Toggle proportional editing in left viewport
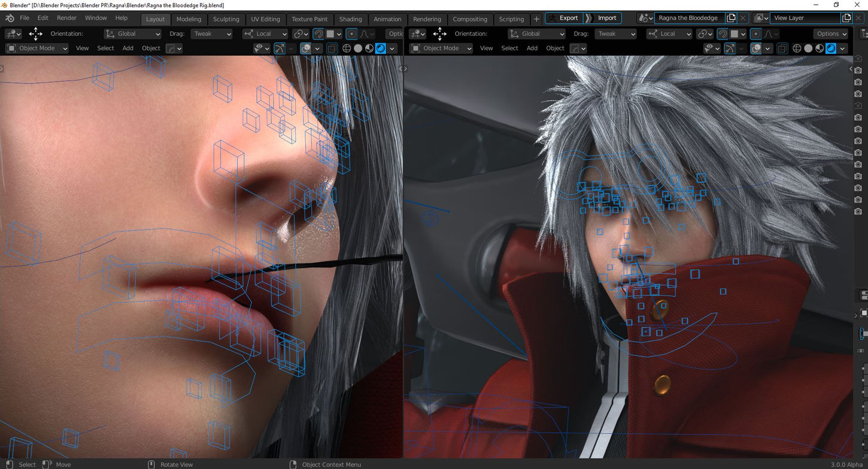 pyautogui.click(x=352, y=33)
